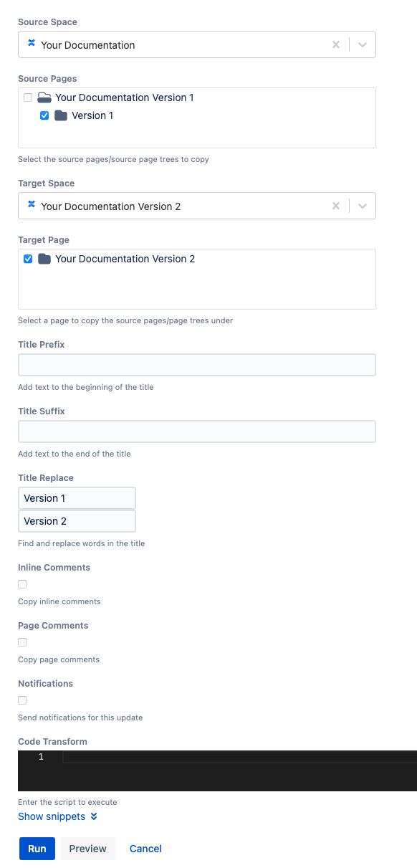Click the Confluence icon in the Target Space field
The height and width of the screenshot is (868, 417).
pos(32,205)
